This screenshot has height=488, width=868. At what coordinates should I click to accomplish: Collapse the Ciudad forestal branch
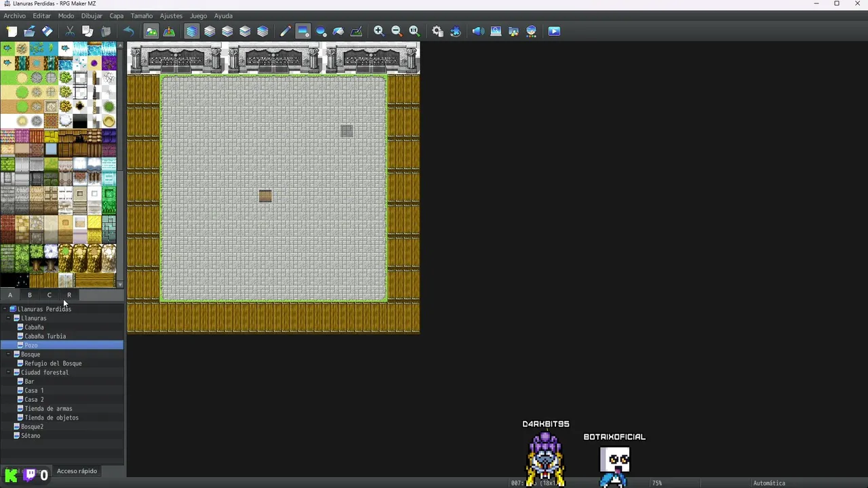9,372
